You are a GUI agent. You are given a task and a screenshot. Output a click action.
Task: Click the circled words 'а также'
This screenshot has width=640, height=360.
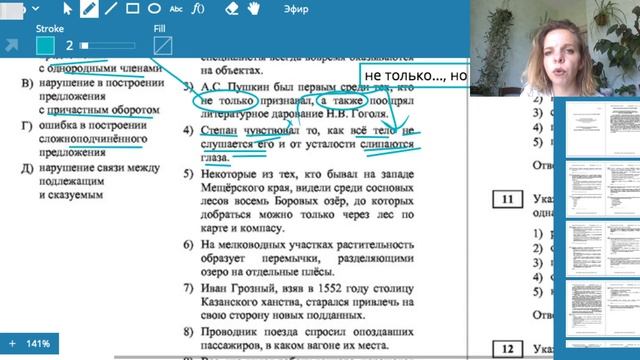click(x=342, y=100)
